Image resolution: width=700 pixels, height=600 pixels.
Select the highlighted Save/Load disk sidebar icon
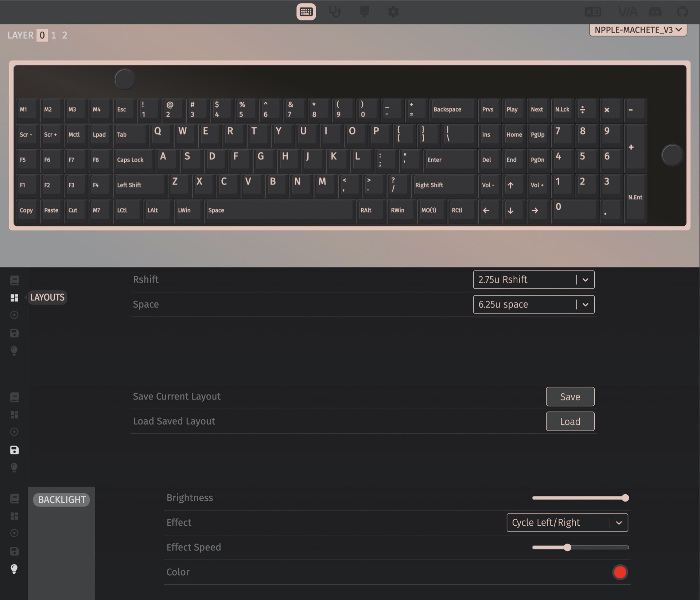14,450
